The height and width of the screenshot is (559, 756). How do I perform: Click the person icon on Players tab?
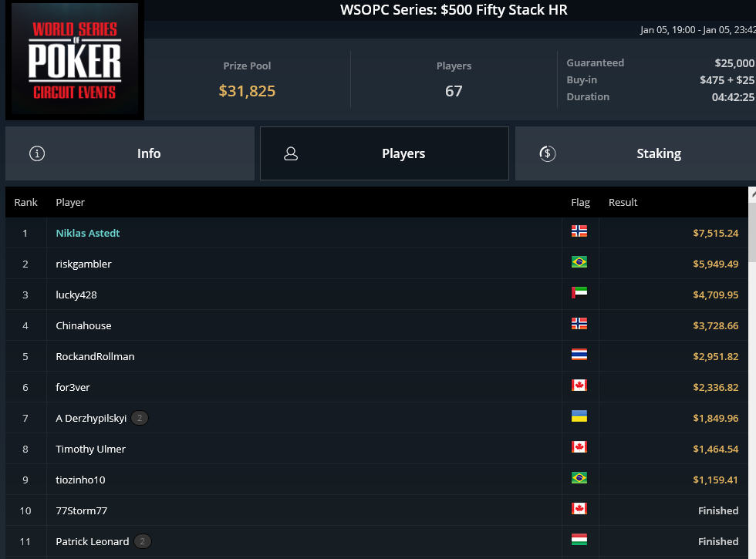(291, 153)
